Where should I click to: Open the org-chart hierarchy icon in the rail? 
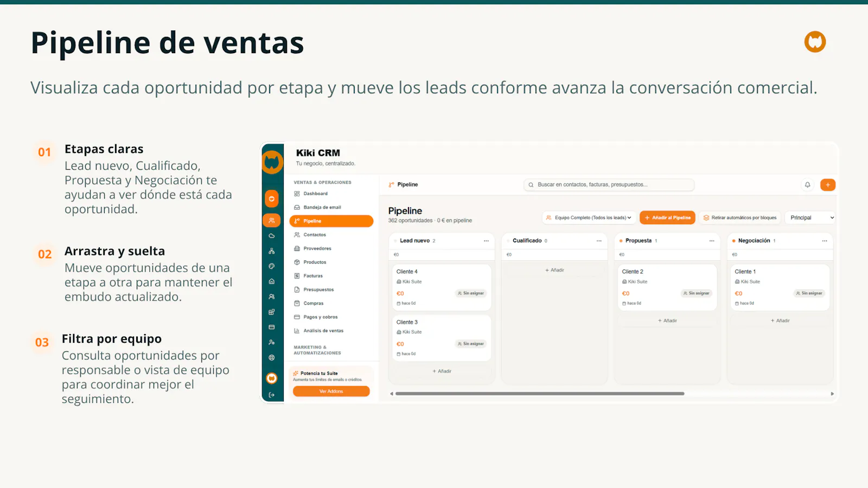272,251
